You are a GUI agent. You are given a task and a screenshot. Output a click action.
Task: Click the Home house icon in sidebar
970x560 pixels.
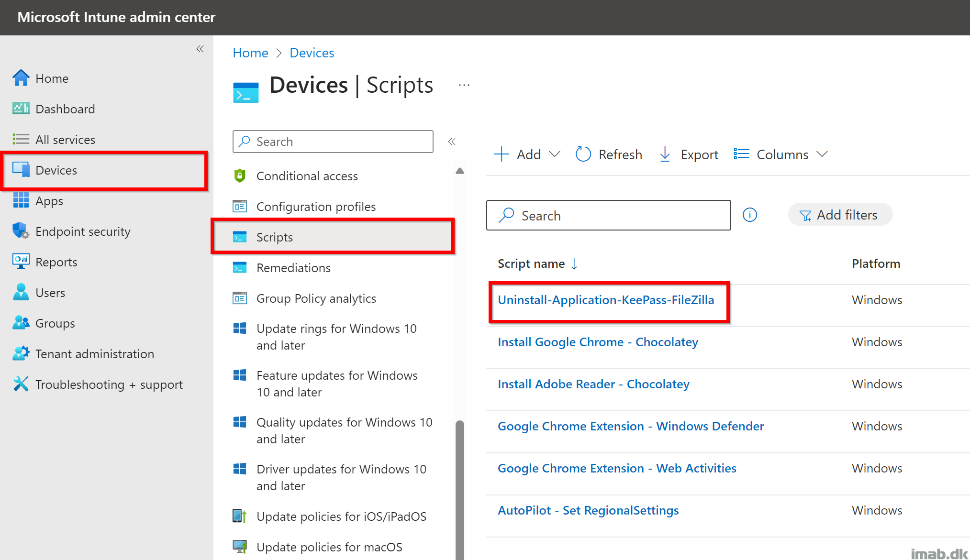(x=21, y=78)
